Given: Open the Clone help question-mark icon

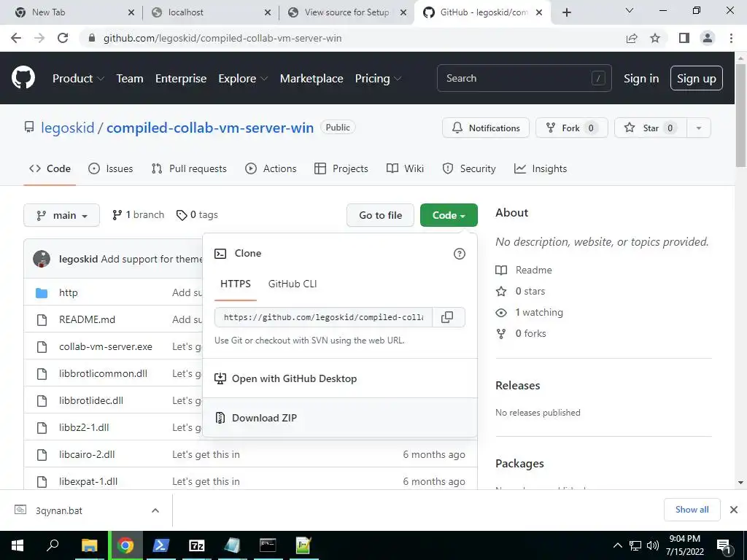Looking at the screenshot, I should coord(460,254).
